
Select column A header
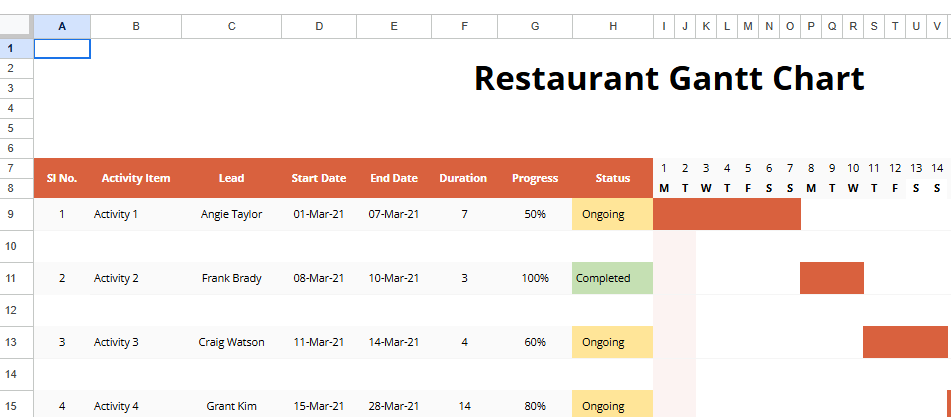point(62,27)
